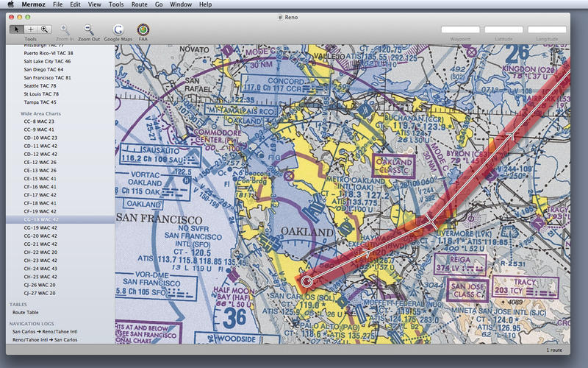Click the Longitude input field
Viewport: 588px width, 368px height.
tap(547, 29)
